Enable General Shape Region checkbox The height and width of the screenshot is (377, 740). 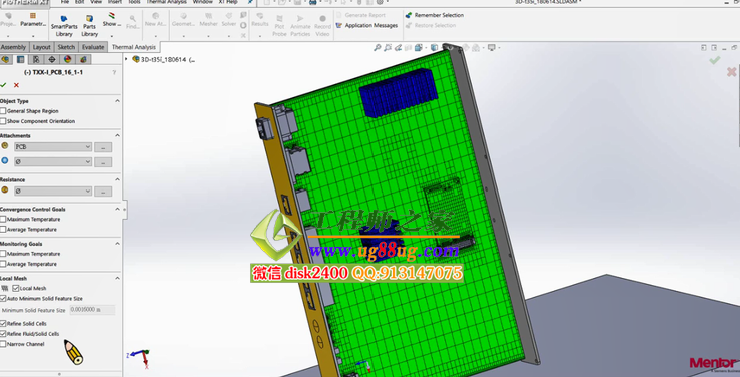3,111
